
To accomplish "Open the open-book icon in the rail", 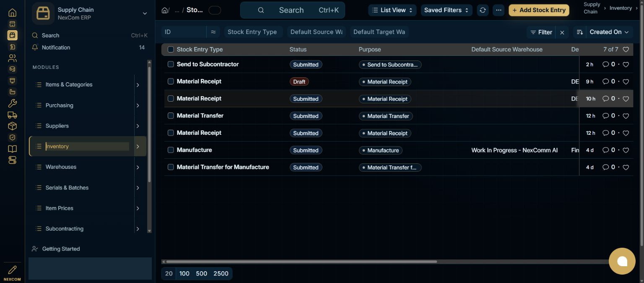I will [x=12, y=149].
